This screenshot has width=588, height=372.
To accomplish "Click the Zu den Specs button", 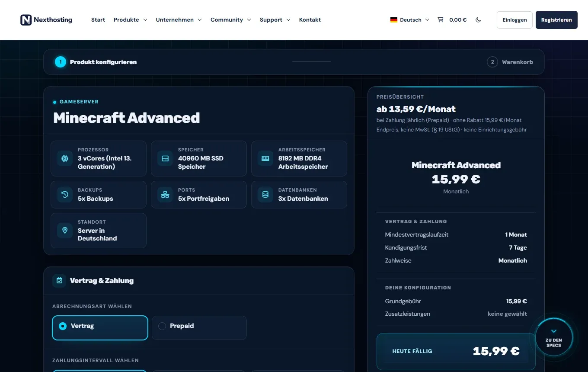I will click(554, 338).
